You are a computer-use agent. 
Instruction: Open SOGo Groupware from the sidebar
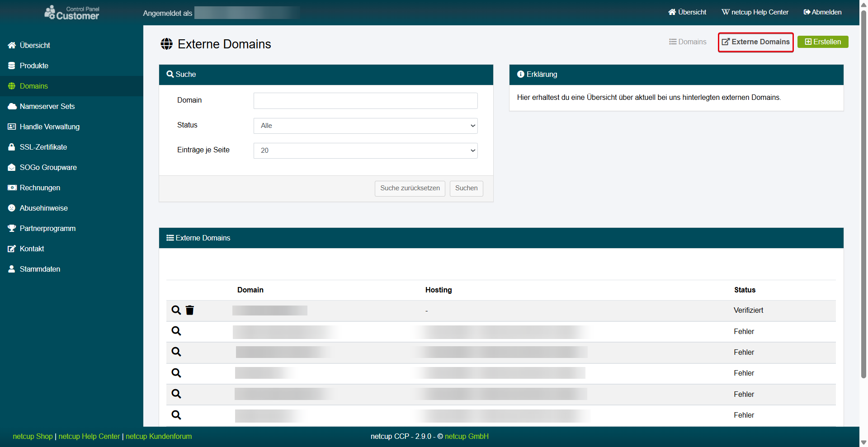48,167
